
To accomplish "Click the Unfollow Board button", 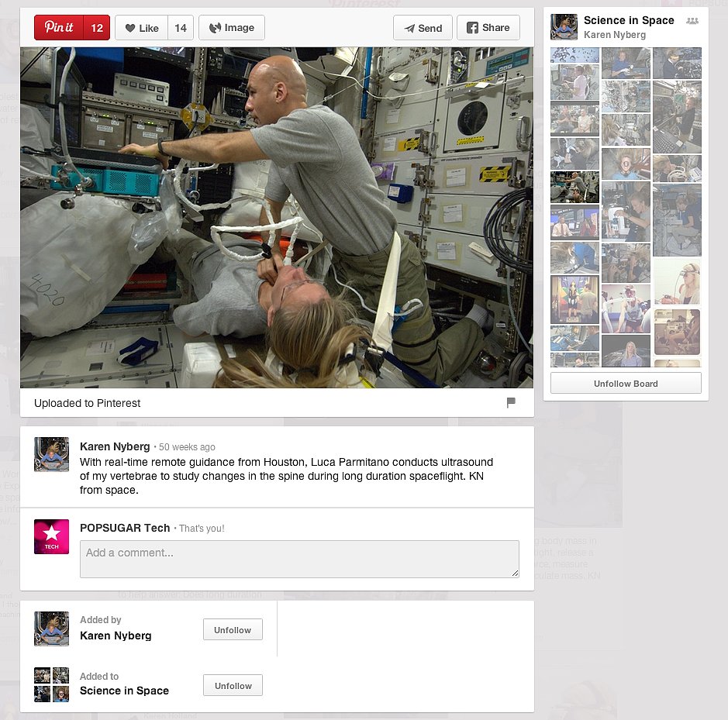I will coord(626,384).
